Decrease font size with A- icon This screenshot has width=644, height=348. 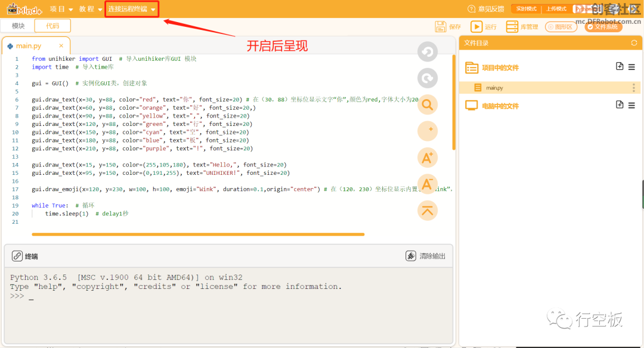click(428, 184)
